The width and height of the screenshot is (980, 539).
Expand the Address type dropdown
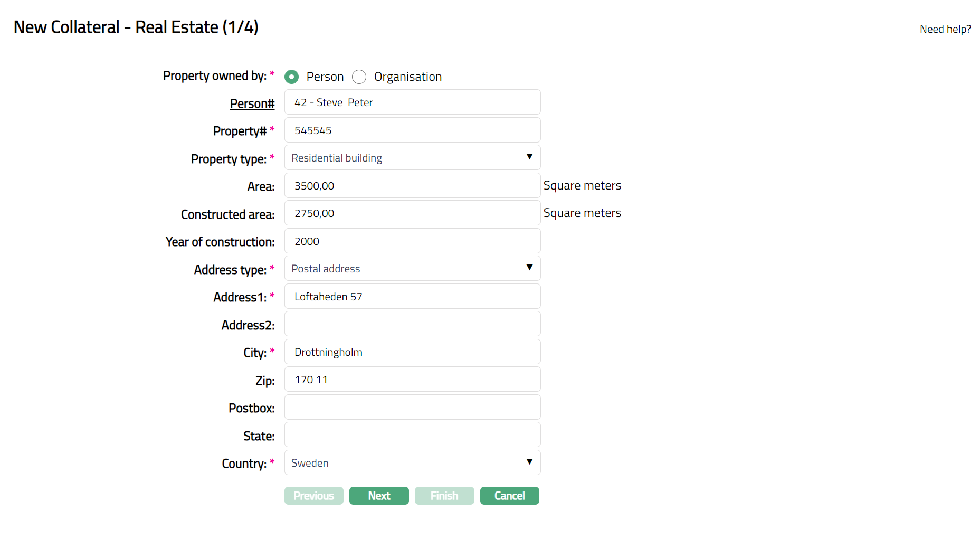click(412, 269)
